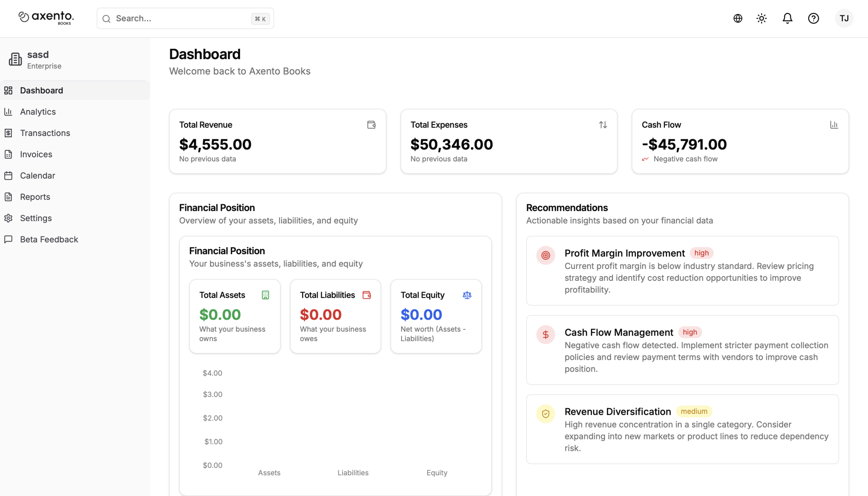
Task: Open the Cash Flow Management recommendation
Action: [x=682, y=350]
